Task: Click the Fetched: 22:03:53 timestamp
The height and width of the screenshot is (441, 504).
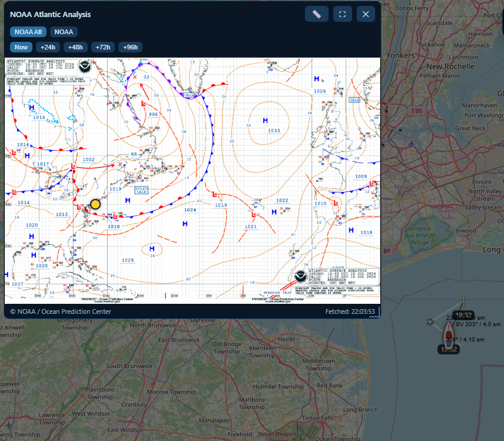Action: [x=350, y=311]
